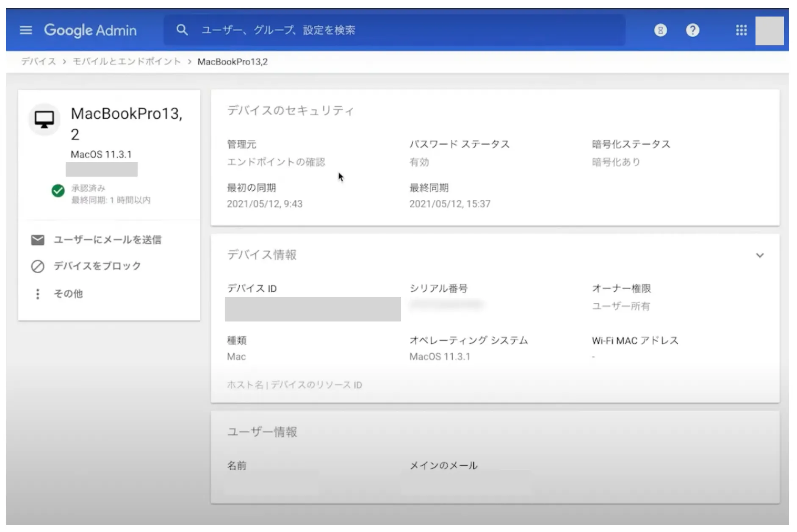Click the 有効 password status value

point(419,162)
